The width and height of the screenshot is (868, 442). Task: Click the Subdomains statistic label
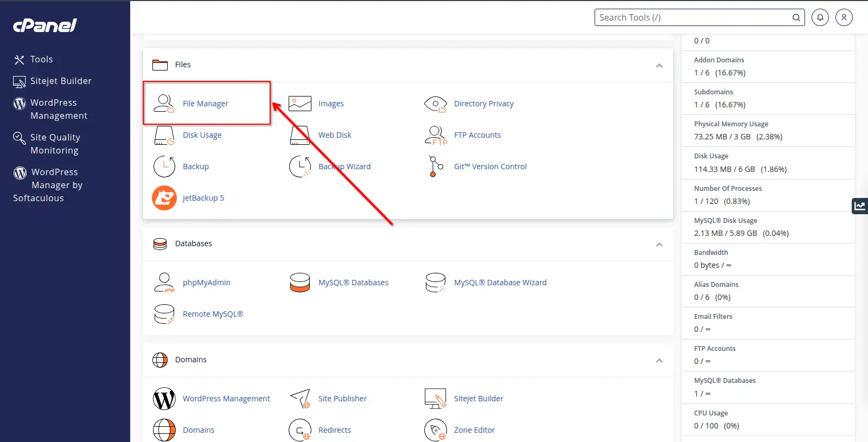[713, 92]
